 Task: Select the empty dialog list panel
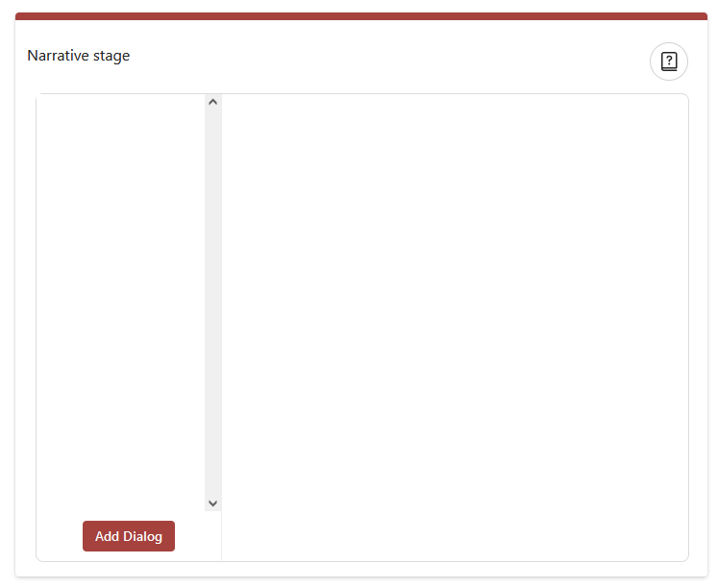[121, 303]
